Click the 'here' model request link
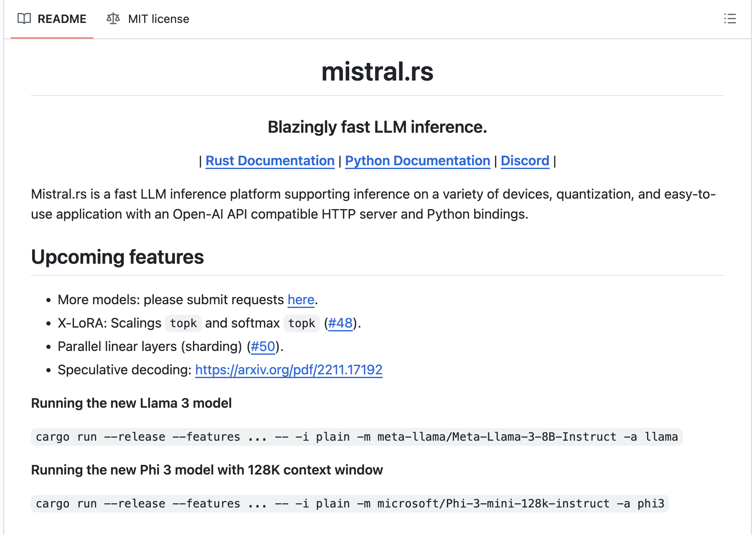The height and width of the screenshot is (535, 756). (300, 300)
